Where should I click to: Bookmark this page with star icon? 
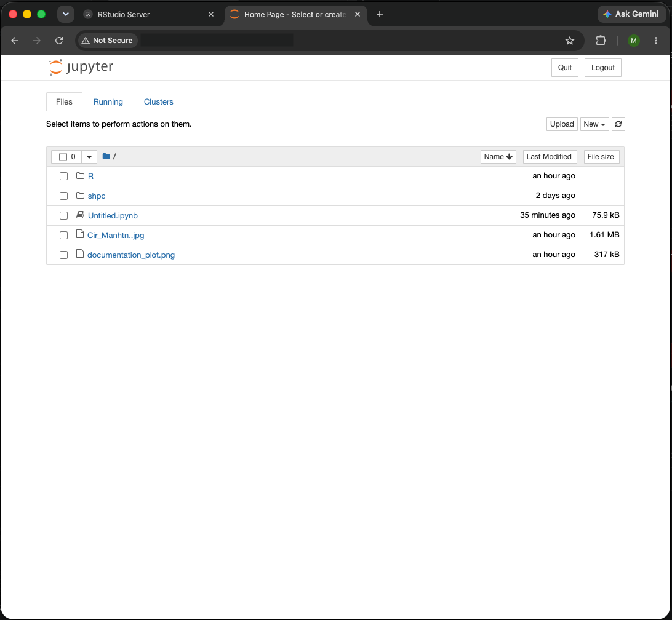[570, 40]
